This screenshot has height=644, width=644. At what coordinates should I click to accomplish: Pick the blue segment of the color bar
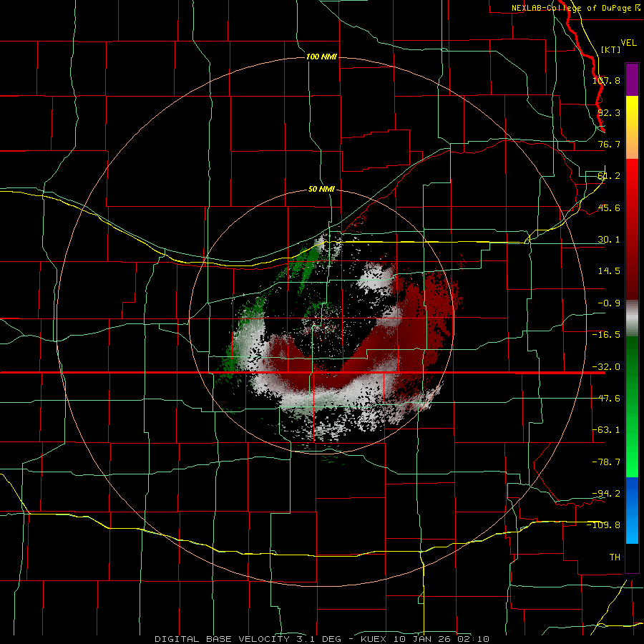(632, 510)
